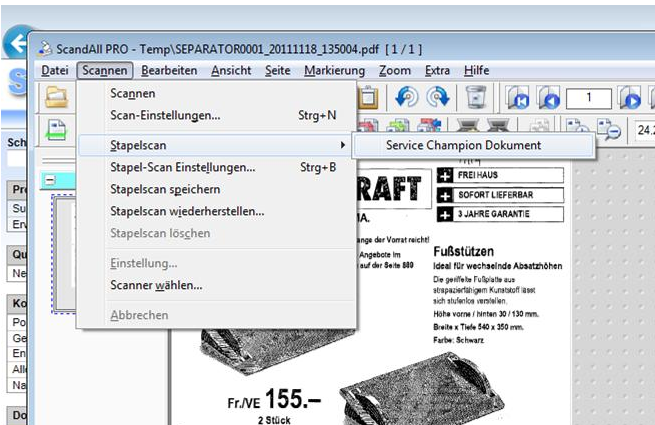The height and width of the screenshot is (425, 655).
Task: Click the 155.– price in the document
Action: [293, 398]
